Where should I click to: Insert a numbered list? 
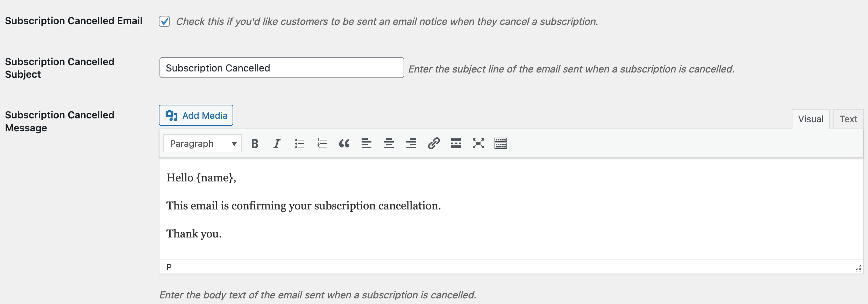pyautogui.click(x=322, y=144)
